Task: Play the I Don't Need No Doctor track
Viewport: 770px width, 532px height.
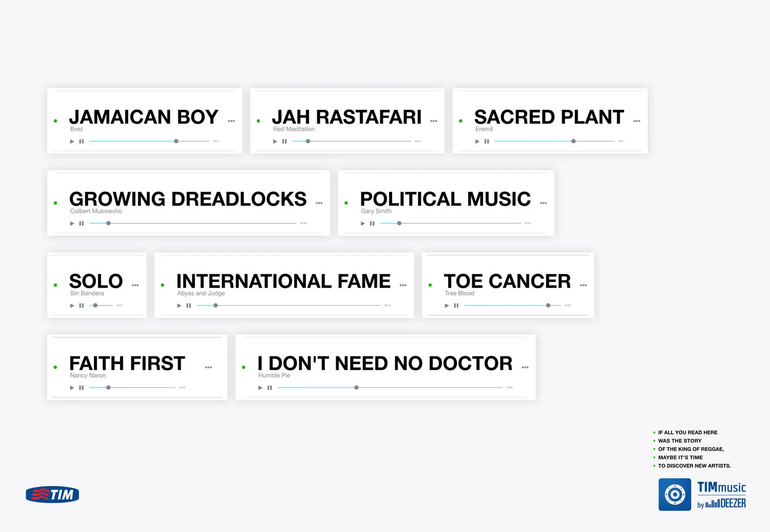Action: pyautogui.click(x=260, y=387)
